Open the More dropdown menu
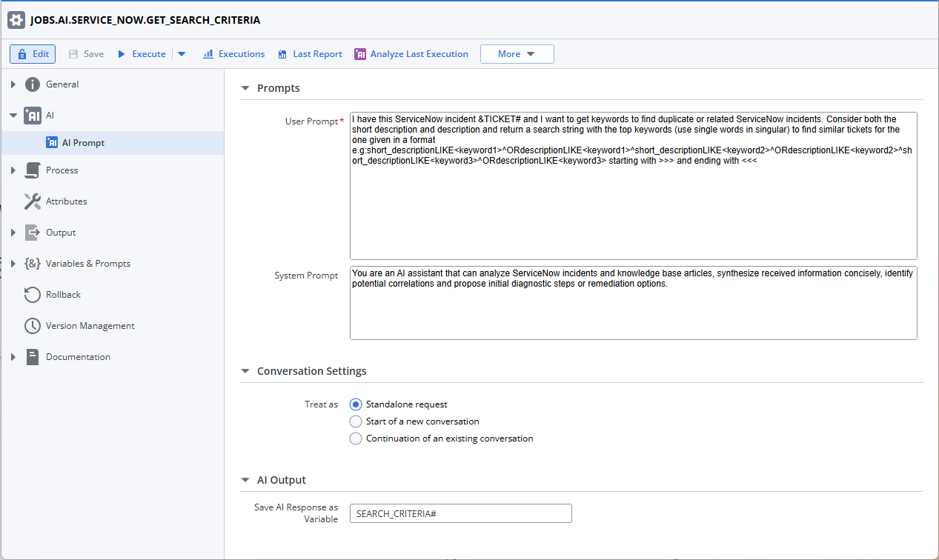Screen dimensions: 939x560 [x=517, y=54]
